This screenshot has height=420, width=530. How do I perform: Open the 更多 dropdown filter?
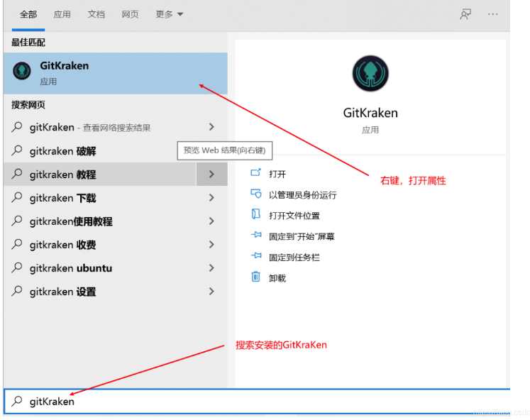tap(170, 14)
